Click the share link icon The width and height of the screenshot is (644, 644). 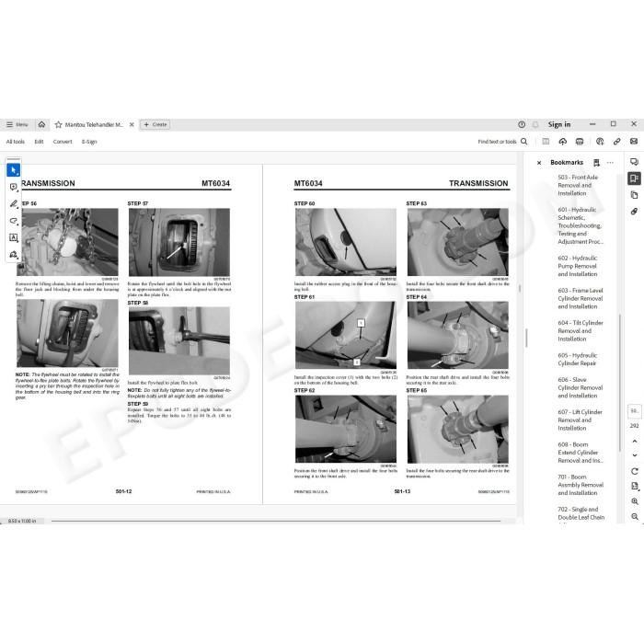617,142
